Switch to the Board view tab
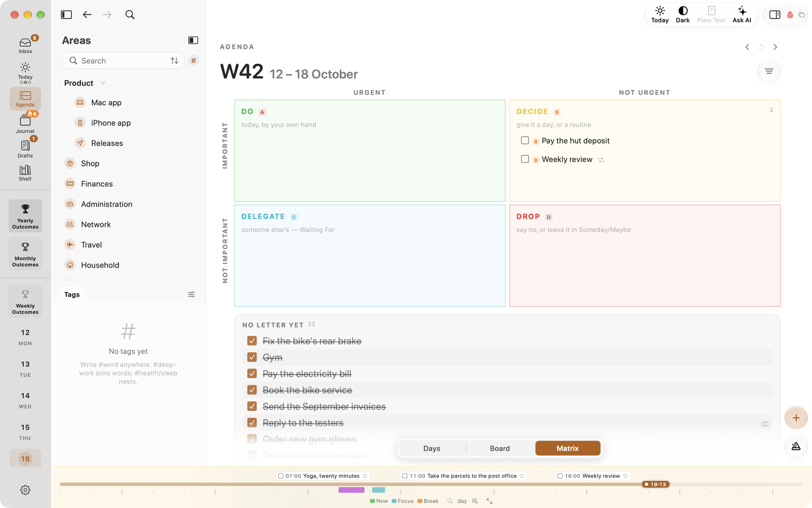The width and height of the screenshot is (812, 508). (x=500, y=448)
